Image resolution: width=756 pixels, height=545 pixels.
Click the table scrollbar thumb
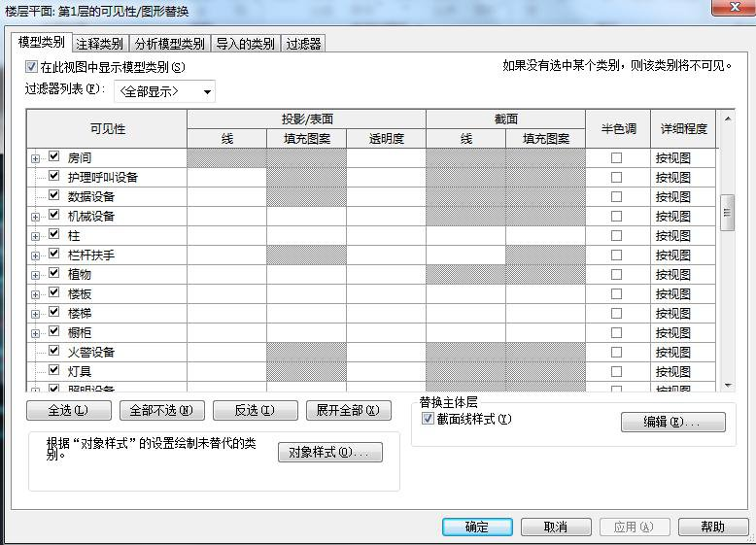728,213
